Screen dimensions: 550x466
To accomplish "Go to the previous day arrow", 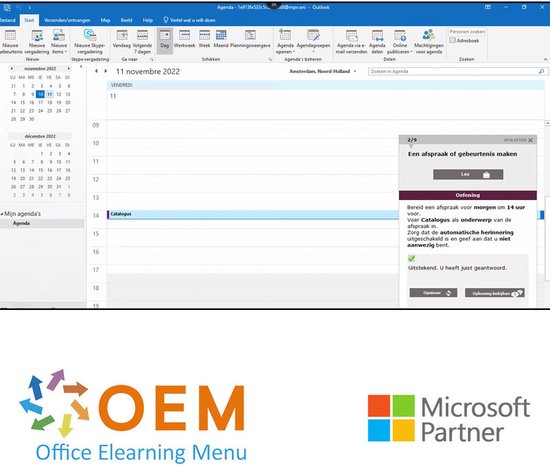I will [x=96, y=71].
